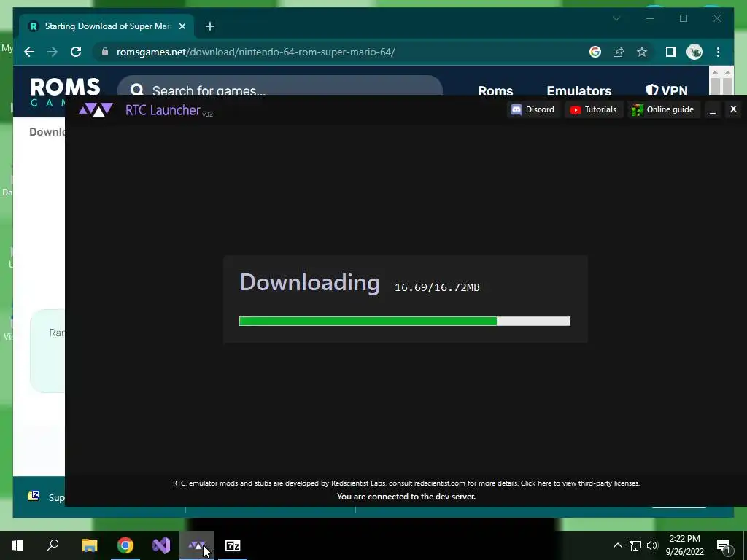Reload the Chrome page
Image resolution: width=747 pixels, height=560 pixels.
[x=76, y=52]
